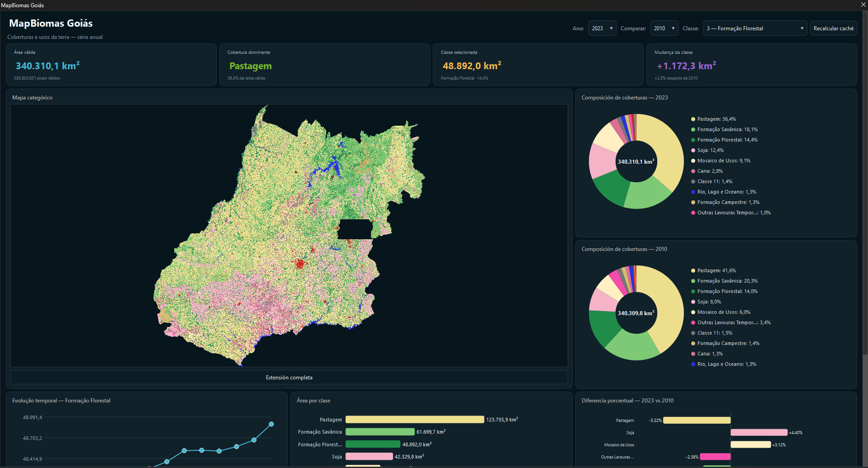
Task: Click the Mosaico de Usos +3.12% bar
Action: (x=751, y=444)
